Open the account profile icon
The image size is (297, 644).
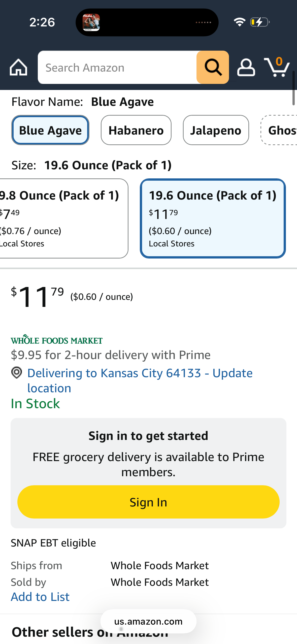click(246, 67)
